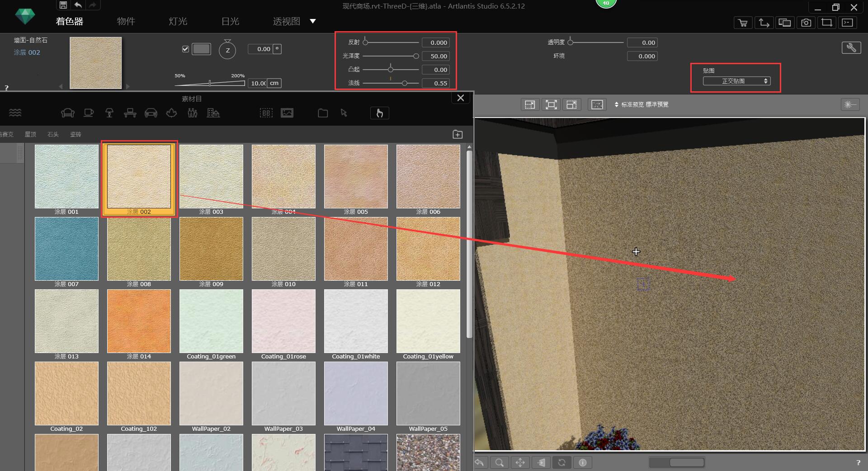Adjust the 光泽度 slider handle

pos(416,56)
